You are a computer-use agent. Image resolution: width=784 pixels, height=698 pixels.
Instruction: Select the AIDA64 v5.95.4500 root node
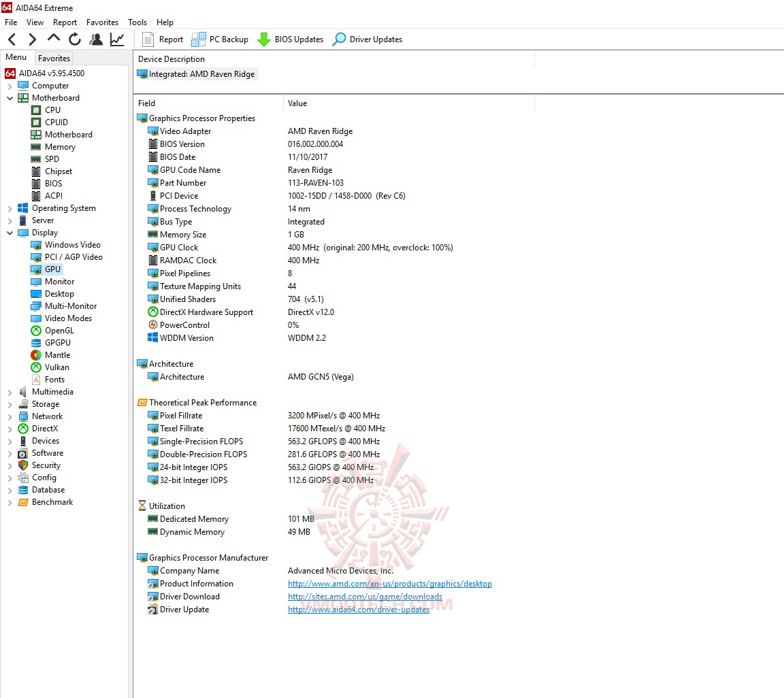pyautogui.click(x=45, y=73)
